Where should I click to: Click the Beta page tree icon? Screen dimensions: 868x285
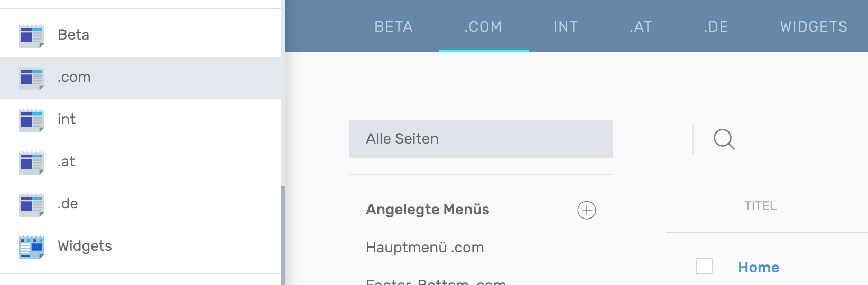click(31, 36)
